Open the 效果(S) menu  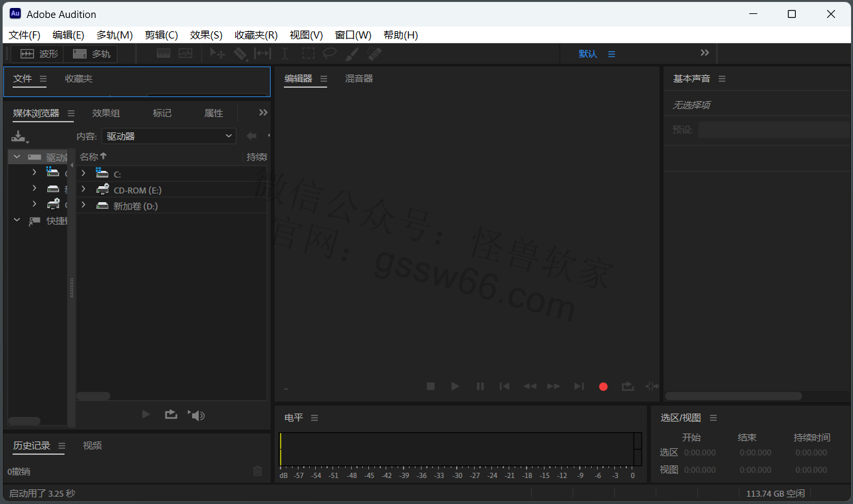206,35
